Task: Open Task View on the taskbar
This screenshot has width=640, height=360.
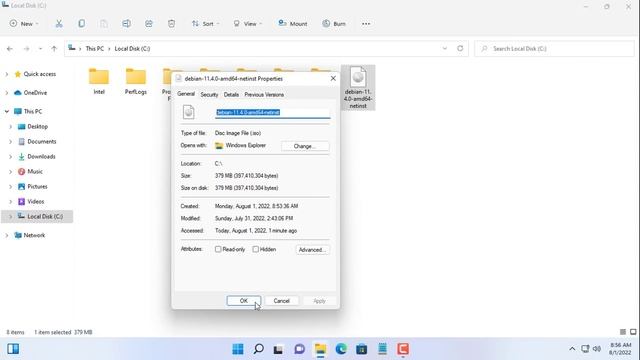Action: [x=278, y=349]
